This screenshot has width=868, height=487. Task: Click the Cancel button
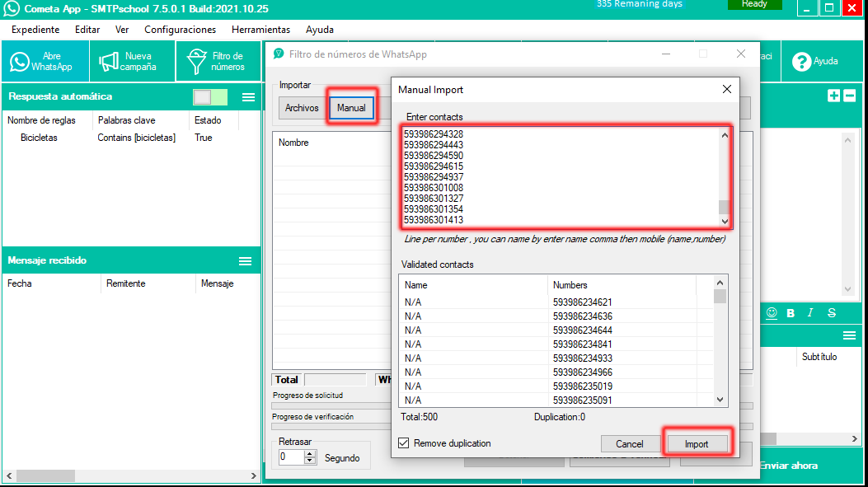630,444
